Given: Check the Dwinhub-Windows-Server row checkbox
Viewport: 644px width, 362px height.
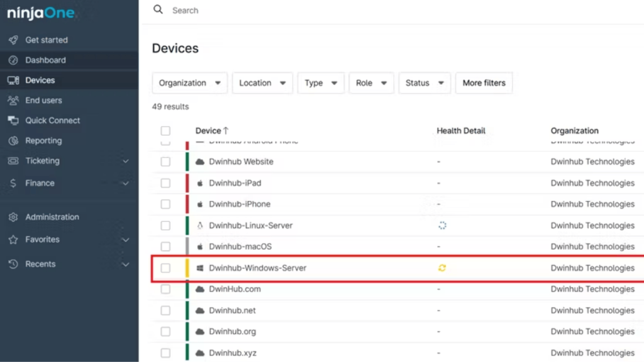Looking at the screenshot, I should [165, 267].
